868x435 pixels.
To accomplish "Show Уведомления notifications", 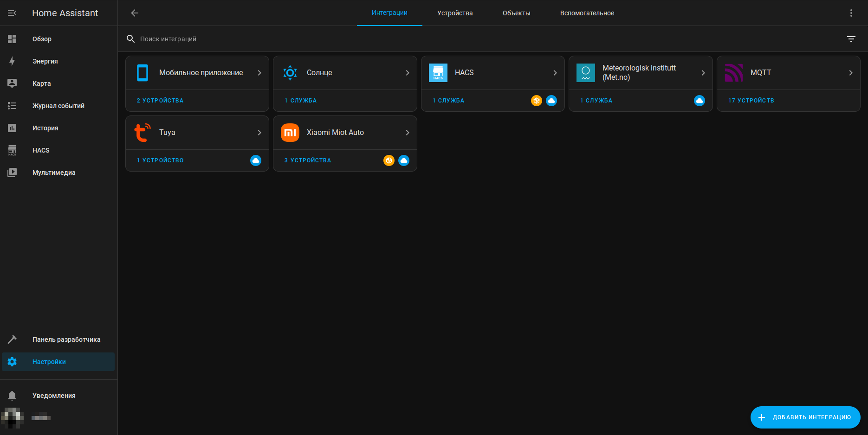I will [x=58, y=396].
